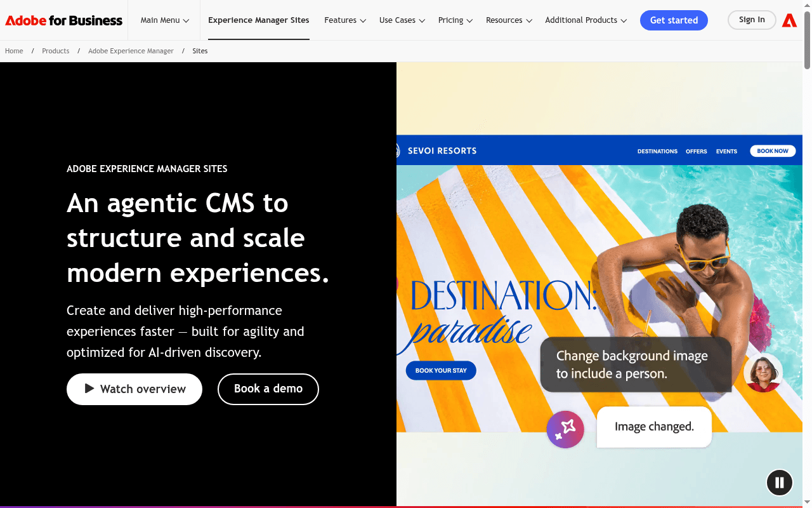This screenshot has height=508, width=812.
Task: Expand the Resources menu
Action: click(509, 20)
